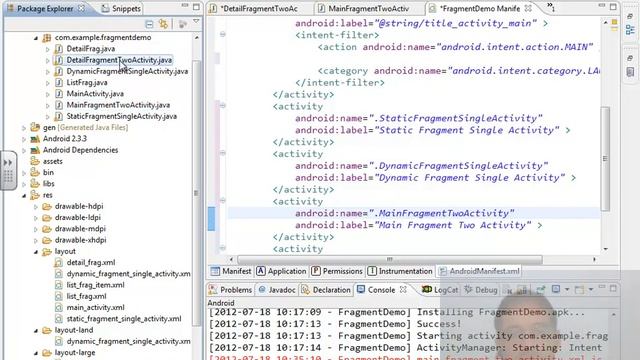
Task: Select StaticFragmentSingleActivity.java file
Action: click(122, 116)
